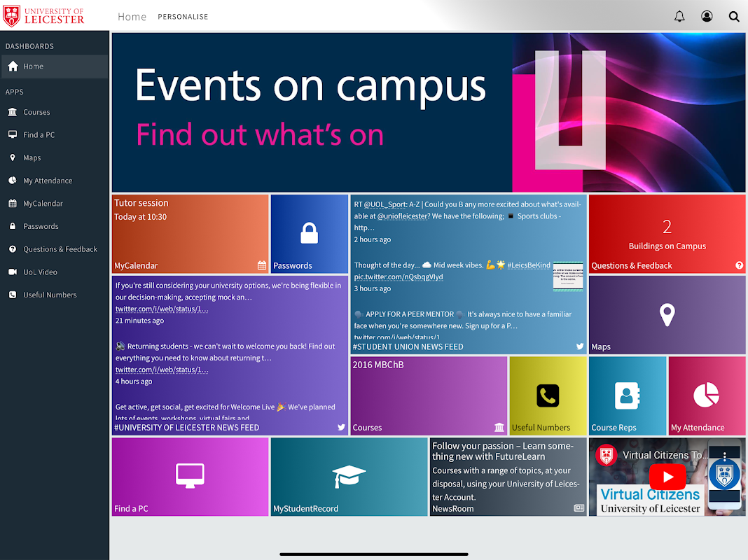The height and width of the screenshot is (560, 748).
Task: Open the Tutor session MyCalendar tile
Action: pos(191,234)
